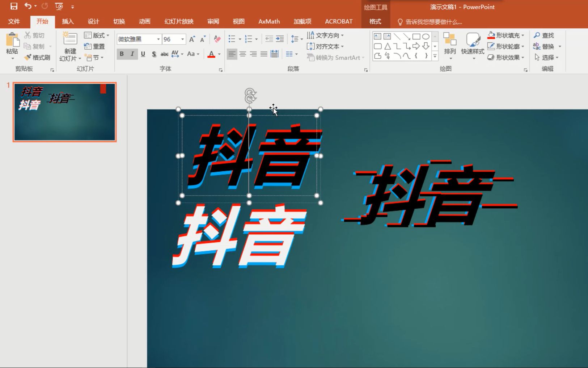Select slide 1 thumbnail
This screenshot has width=588, height=368.
coord(65,112)
